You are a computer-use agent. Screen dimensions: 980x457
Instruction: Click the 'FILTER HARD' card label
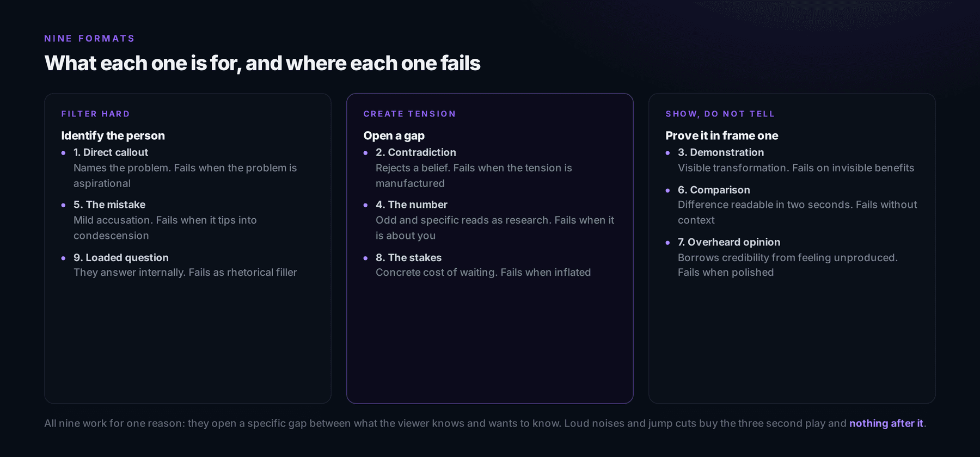pos(95,114)
